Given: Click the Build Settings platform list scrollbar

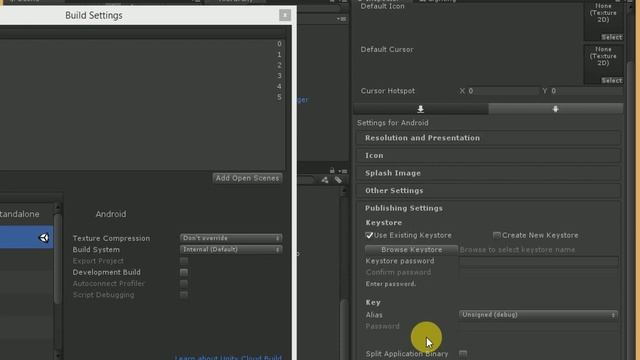Looking at the screenshot, I should point(58,259).
